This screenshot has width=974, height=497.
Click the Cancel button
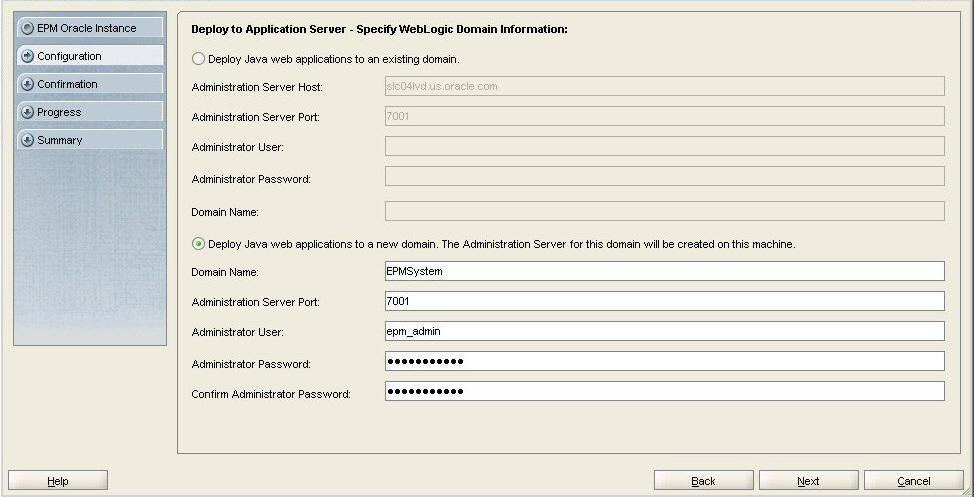coord(913,481)
